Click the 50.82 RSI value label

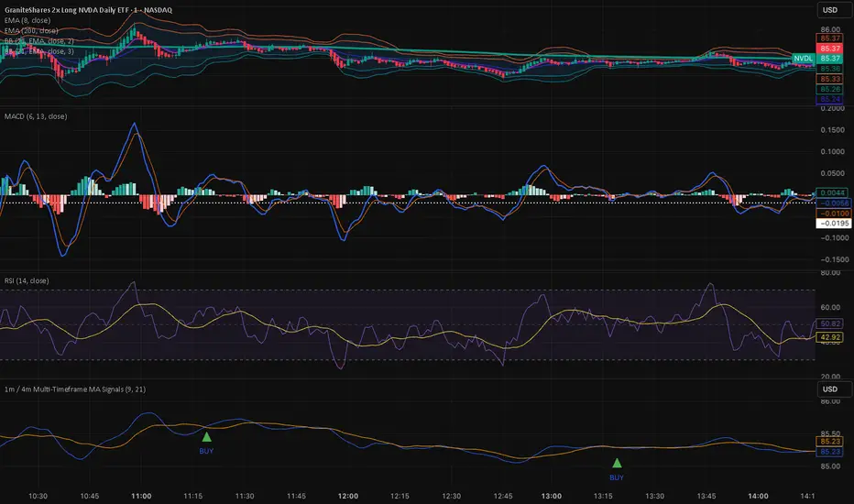tap(830, 323)
